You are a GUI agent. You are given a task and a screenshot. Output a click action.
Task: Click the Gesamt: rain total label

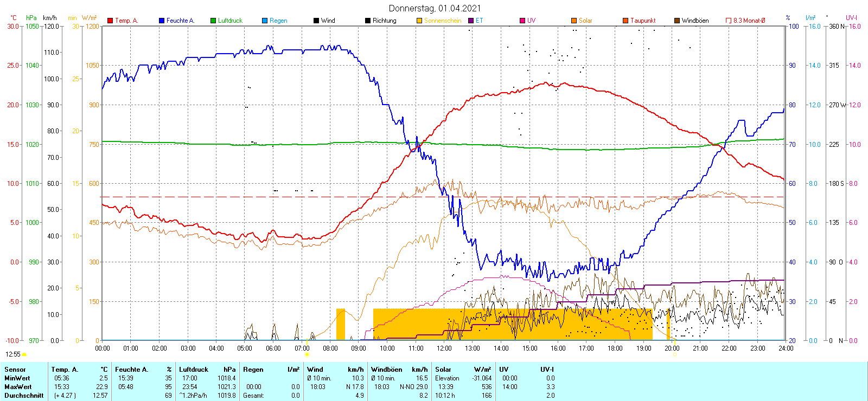pyautogui.click(x=253, y=396)
